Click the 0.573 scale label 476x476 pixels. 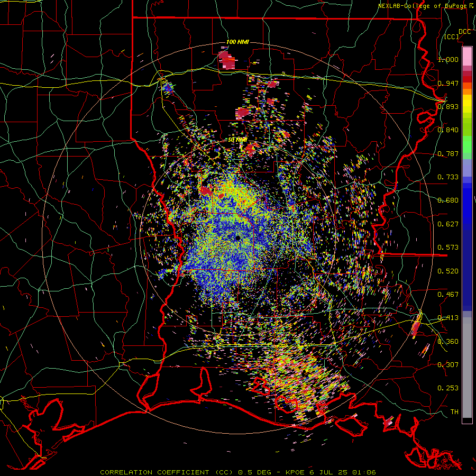pyautogui.click(x=448, y=248)
